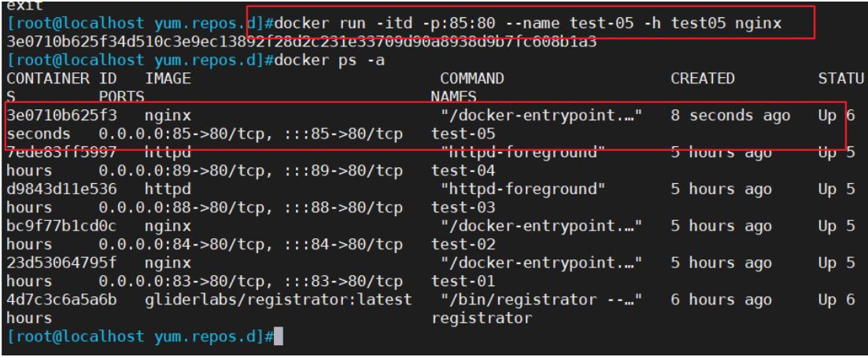Select container ID 23d53064795f
Viewport: 868px width, 357px height.
61,263
